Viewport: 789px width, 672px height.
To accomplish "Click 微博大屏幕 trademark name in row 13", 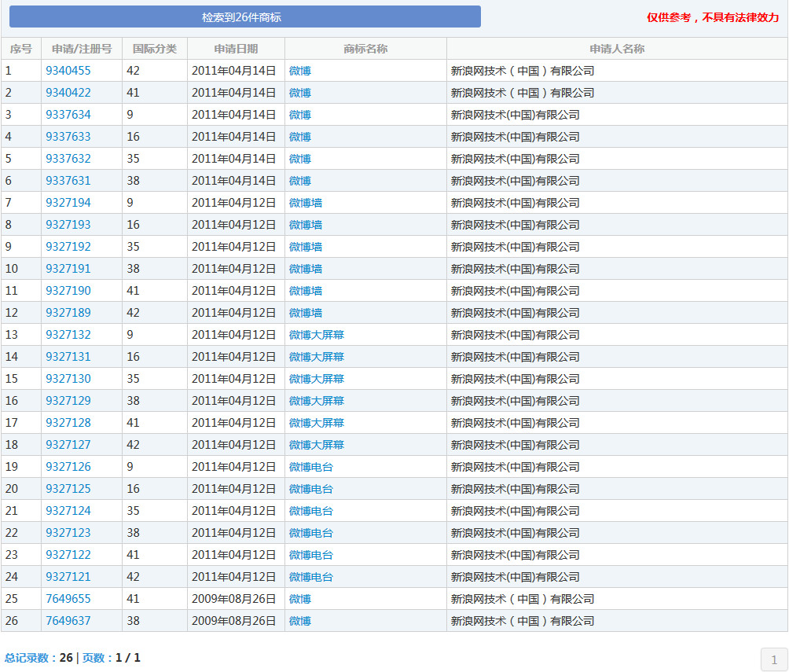I will pyautogui.click(x=317, y=335).
